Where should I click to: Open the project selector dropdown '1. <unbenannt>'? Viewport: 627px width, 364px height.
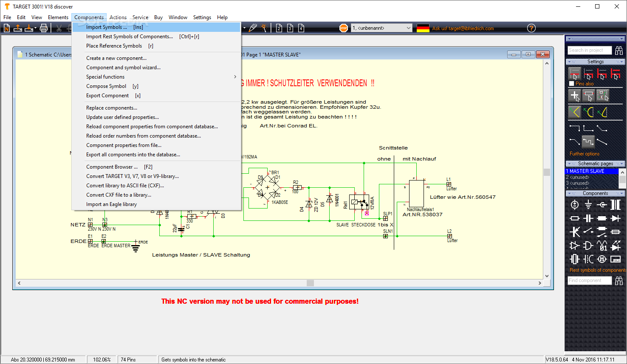pyautogui.click(x=381, y=28)
